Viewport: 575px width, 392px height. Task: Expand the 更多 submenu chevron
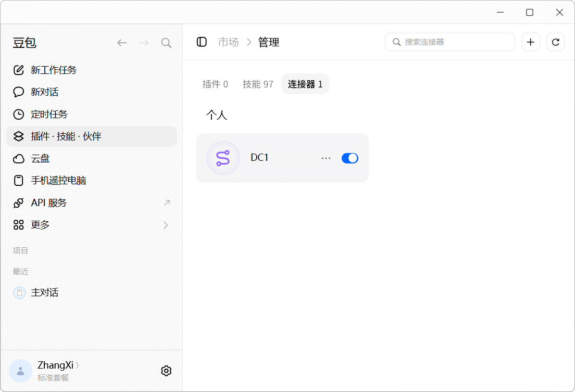coord(166,225)
